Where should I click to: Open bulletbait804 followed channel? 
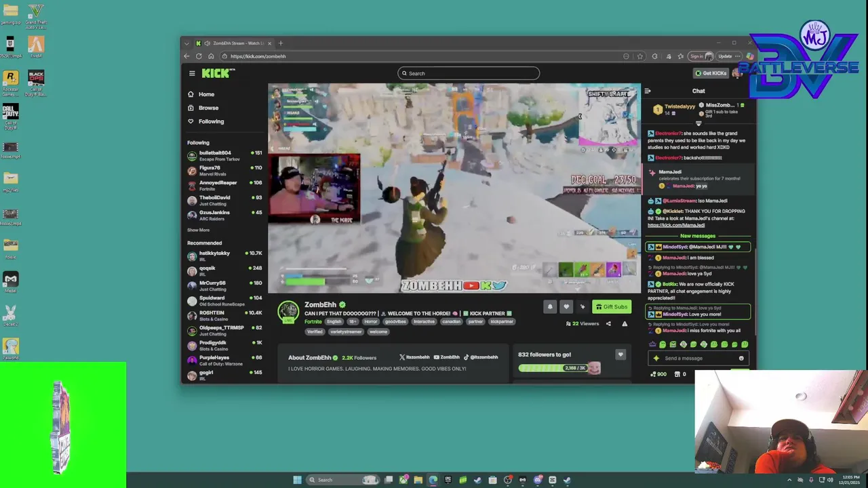[224, 156]
